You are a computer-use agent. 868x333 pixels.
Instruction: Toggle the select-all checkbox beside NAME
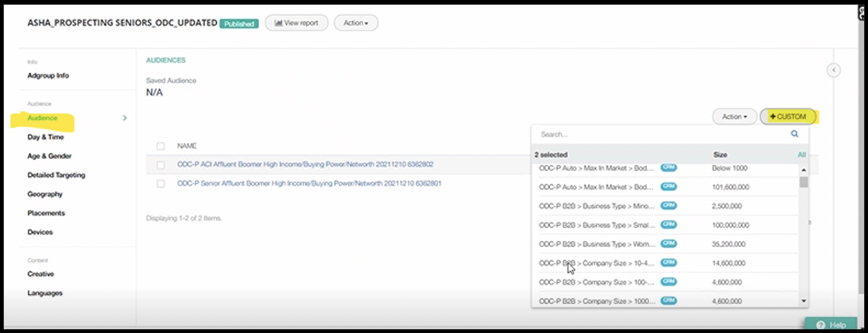(x=161, y=146)
